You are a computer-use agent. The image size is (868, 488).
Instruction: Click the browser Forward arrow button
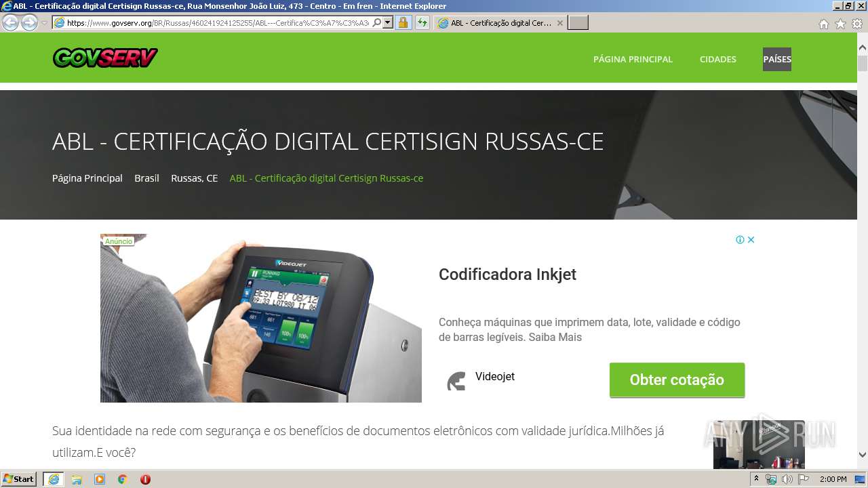point(29,22)
